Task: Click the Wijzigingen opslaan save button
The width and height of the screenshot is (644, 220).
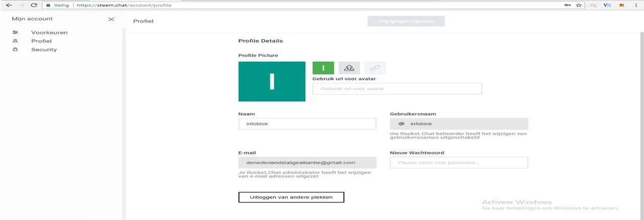Action: click(x=406, y=21)
